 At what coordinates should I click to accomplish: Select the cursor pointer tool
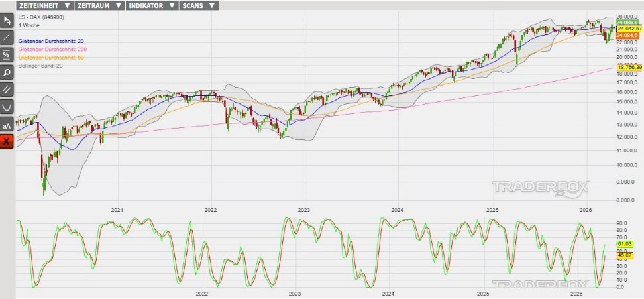pos(7,20)
